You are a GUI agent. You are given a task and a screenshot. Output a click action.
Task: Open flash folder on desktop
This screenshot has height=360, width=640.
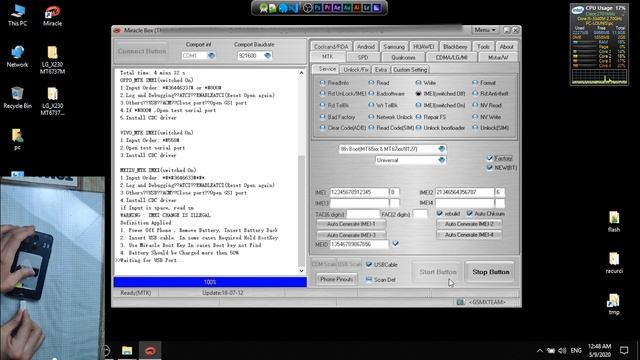(614, 222)
